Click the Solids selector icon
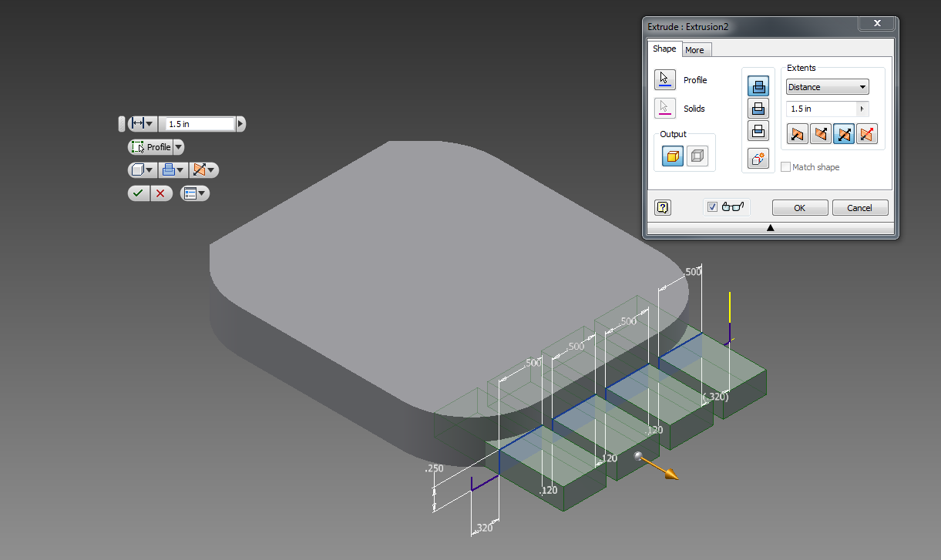 pos(664,108)
